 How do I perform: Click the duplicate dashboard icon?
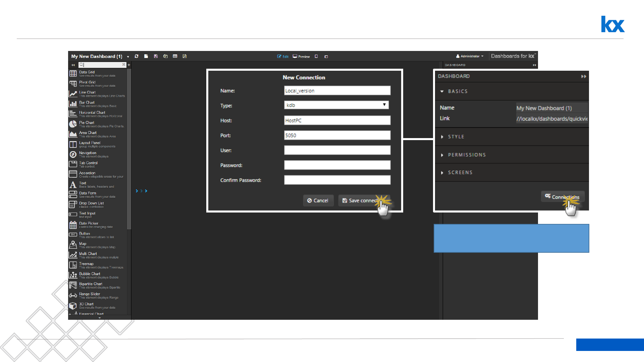165,56
